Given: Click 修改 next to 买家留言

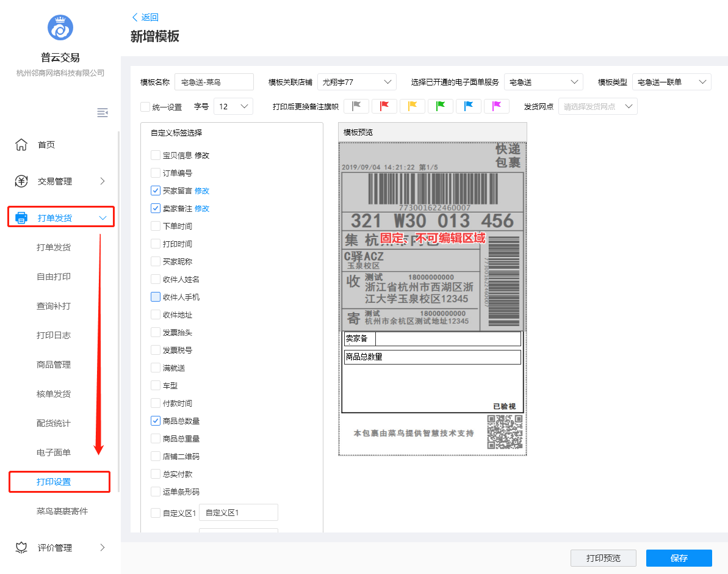Looking at the screenshot, I should pyautogui.click(x=202, y=191).
